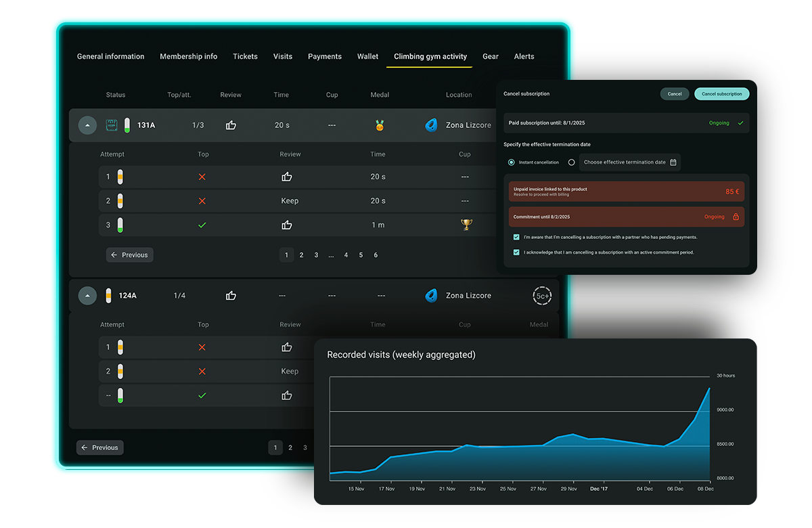Click Previous button under 131A attempts
Viewport: 812px width, 528px height.
tap(129, 255)
